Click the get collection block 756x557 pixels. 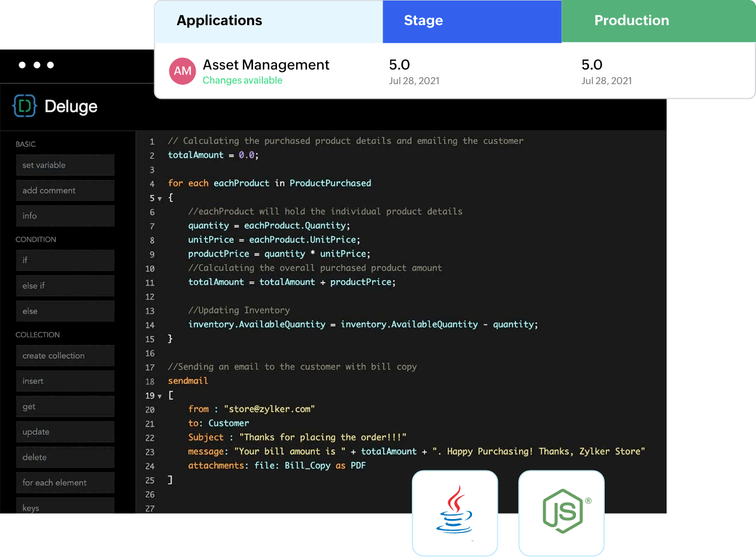(65, 406)
